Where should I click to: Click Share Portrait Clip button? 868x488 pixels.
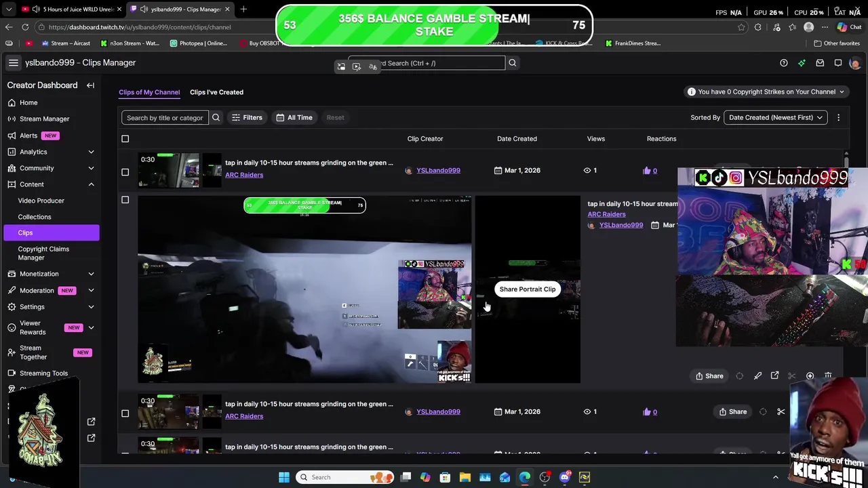coord(528,289)
